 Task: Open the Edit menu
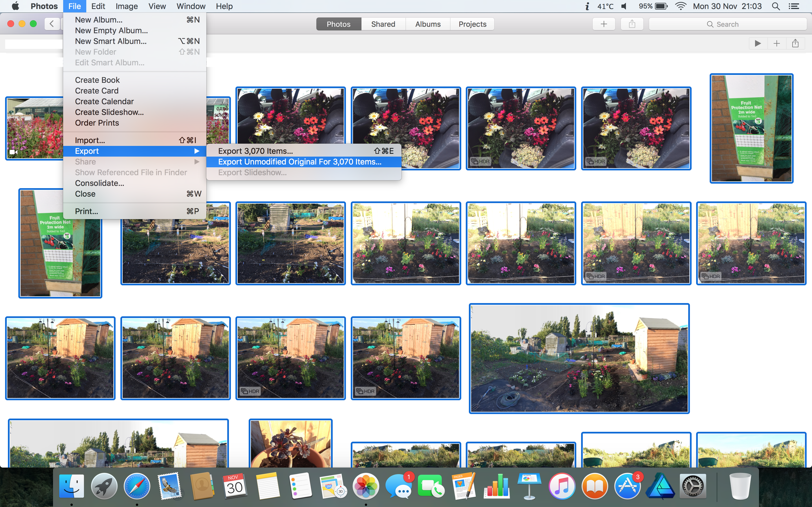coord(98,6)
